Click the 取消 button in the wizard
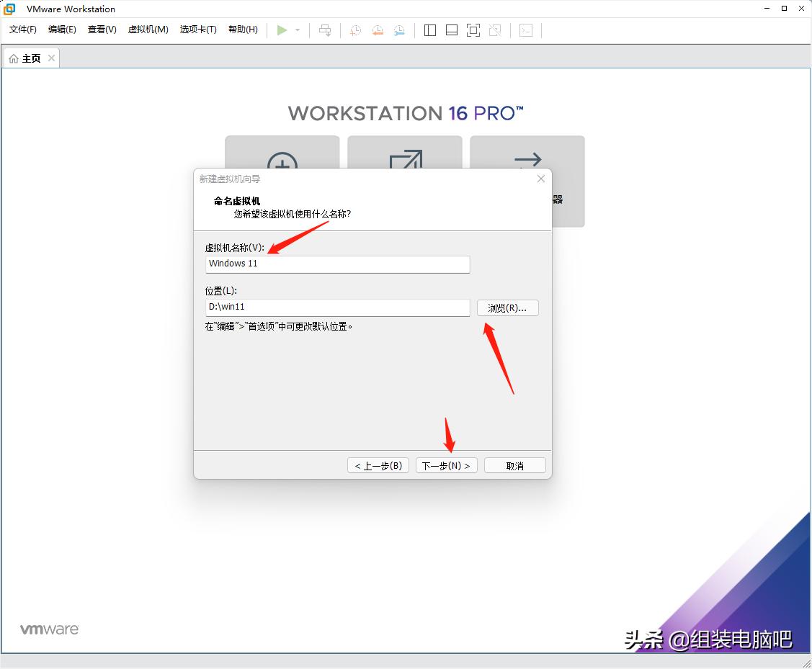Viewport: 812px width, 669px height. [514, 464]
